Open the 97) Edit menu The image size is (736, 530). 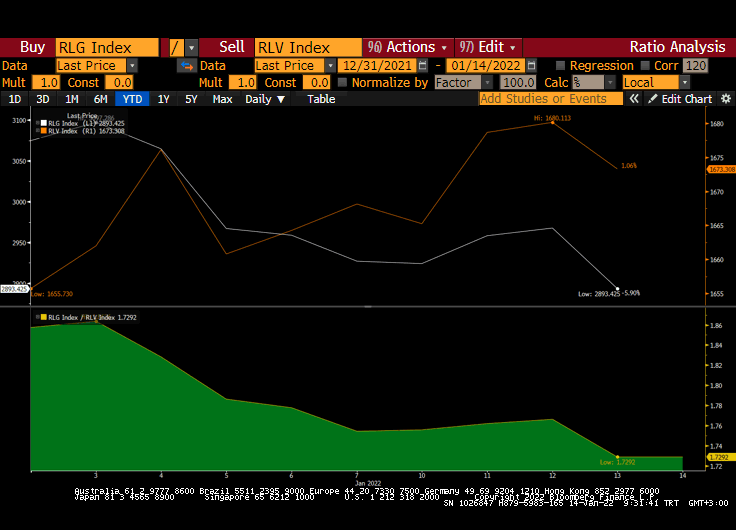(x=488, y=47)
